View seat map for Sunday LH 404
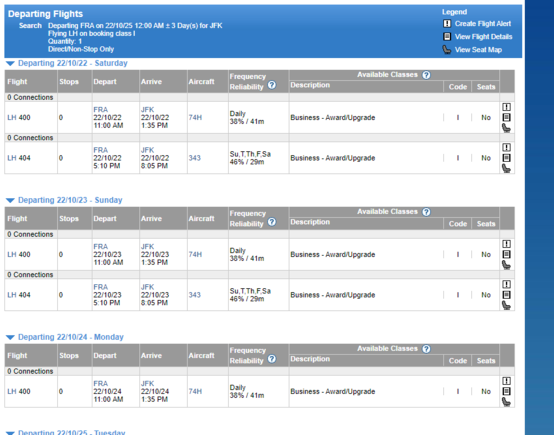The image size is (554, 435). coord(506,305)
